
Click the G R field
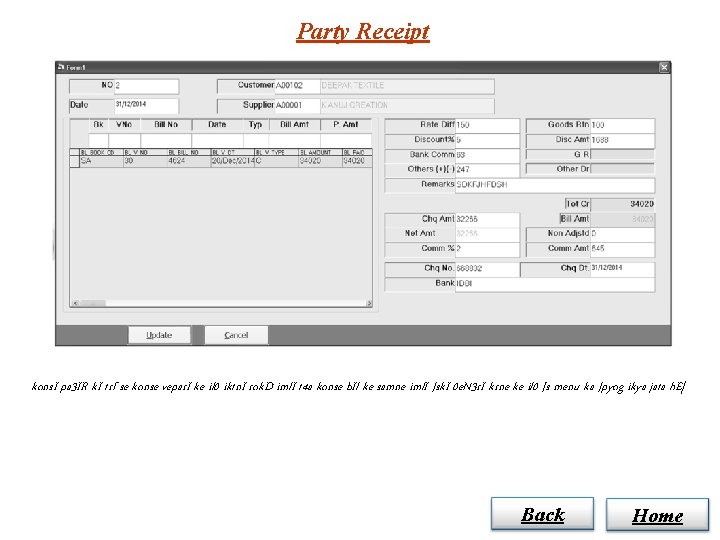click(x=622, y=155)
